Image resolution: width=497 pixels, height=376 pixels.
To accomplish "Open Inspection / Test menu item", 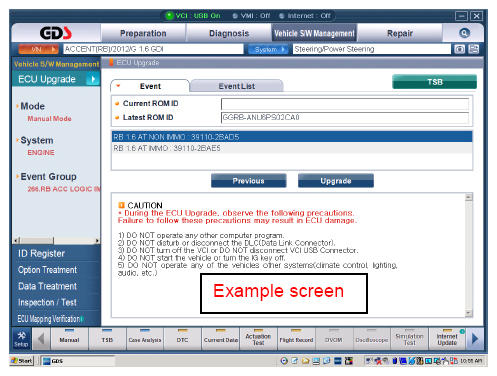I will click(47, 302).
